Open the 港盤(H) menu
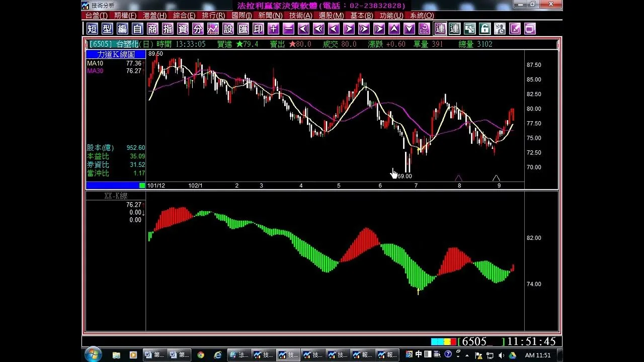Image resolution: width=644 pixels, height=362 pixels. pyautogui.click(x=154, y=16)
